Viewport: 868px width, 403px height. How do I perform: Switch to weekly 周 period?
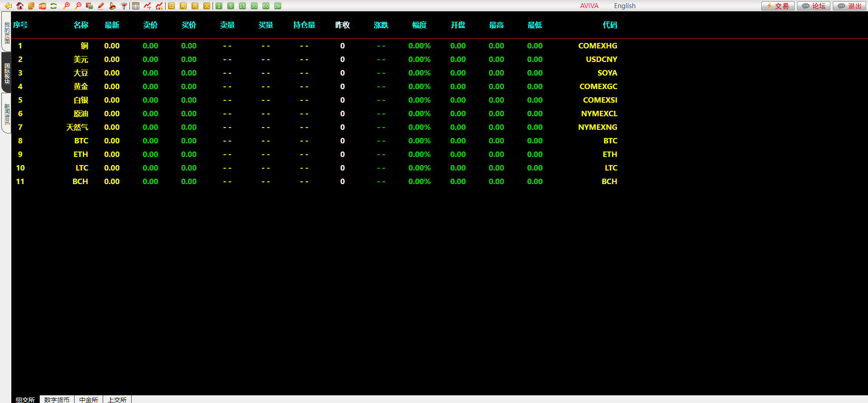(x=183, y=6)
